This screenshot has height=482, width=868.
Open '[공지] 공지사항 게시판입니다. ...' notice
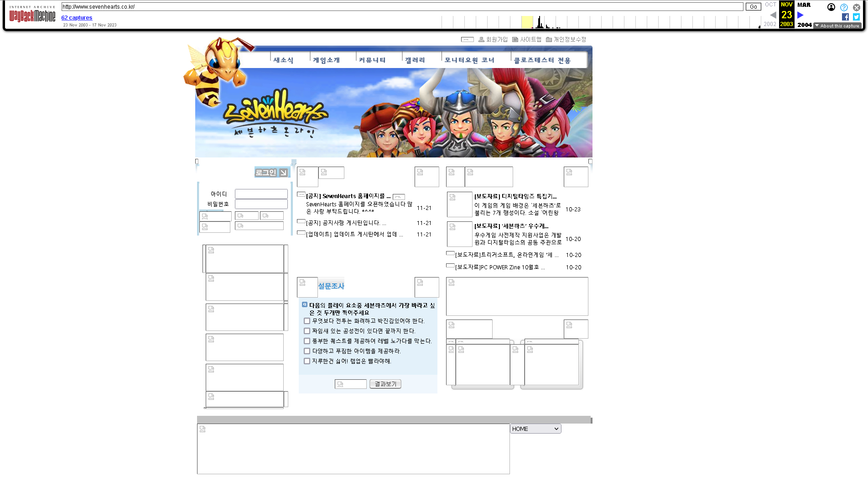tap(346, 223)
